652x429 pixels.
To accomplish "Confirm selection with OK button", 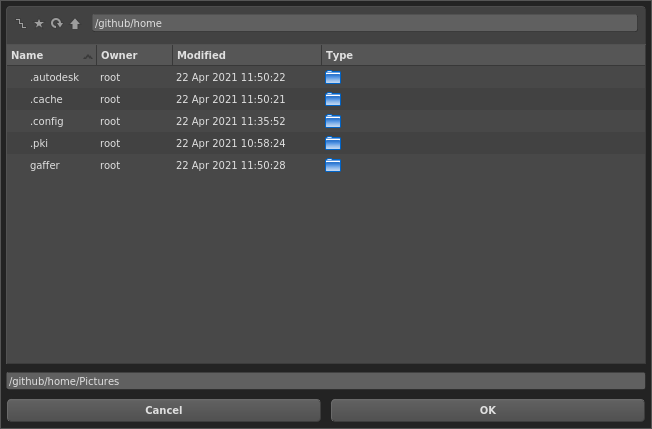I will (488, 410).
